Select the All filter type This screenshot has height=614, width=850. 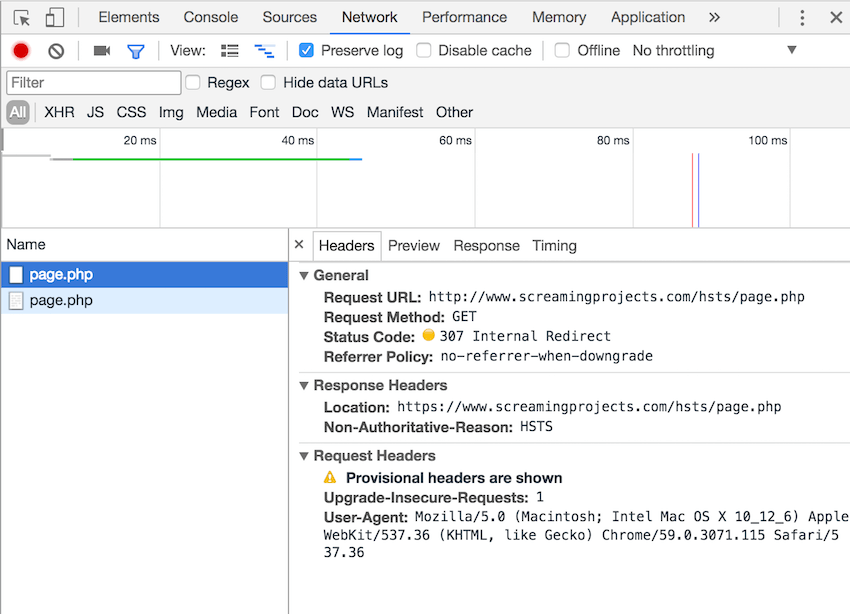(x=18, y=112)
